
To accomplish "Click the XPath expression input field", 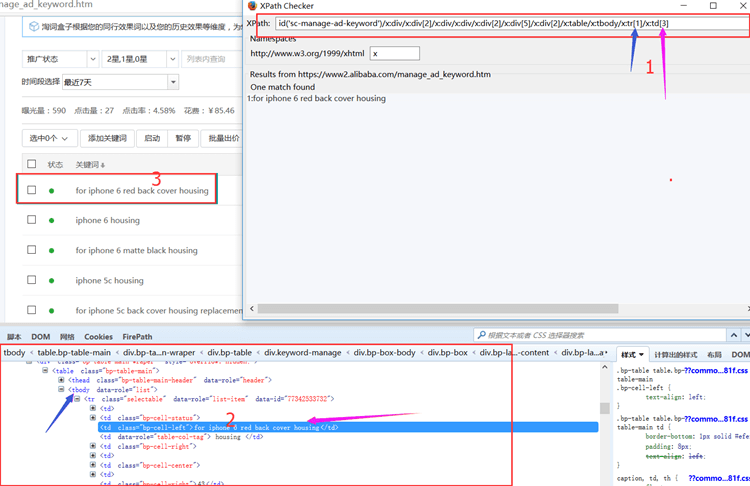I will (512, 23).
